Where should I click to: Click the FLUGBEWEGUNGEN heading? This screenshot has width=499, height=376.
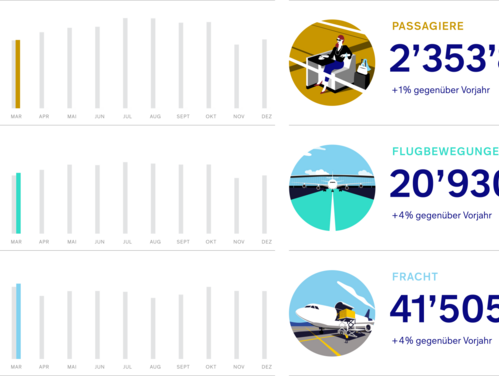point(445,152)
